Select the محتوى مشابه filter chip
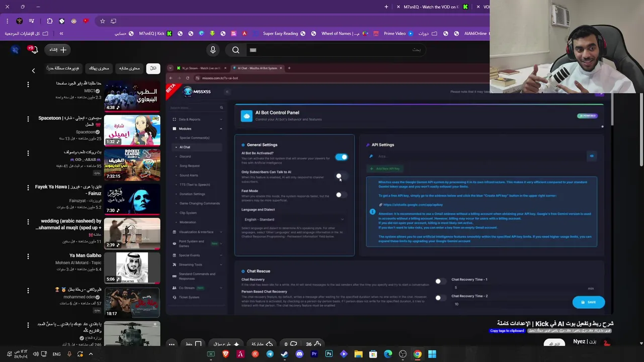 tap(129, 68)
